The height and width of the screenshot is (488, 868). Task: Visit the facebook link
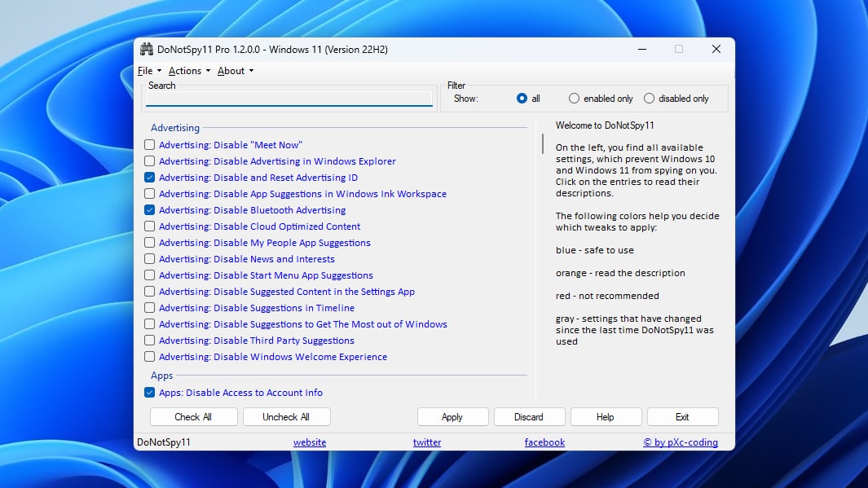coord(544,442)
